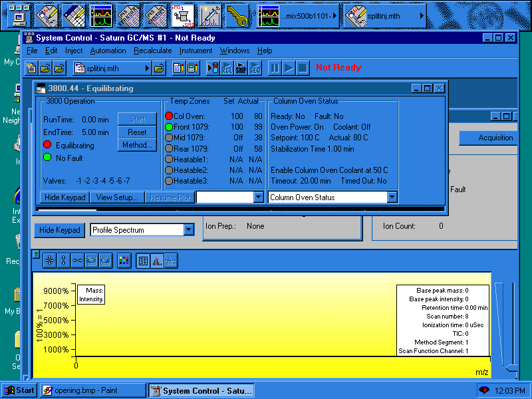Expand the Profile Spectrum dropdown

point(188,230)
